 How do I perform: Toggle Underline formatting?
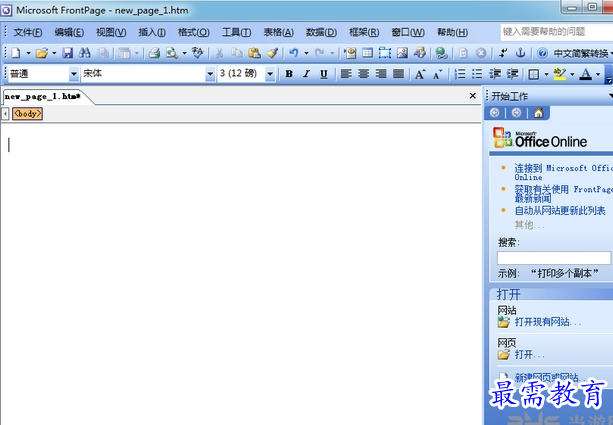[x=324, y=74]
